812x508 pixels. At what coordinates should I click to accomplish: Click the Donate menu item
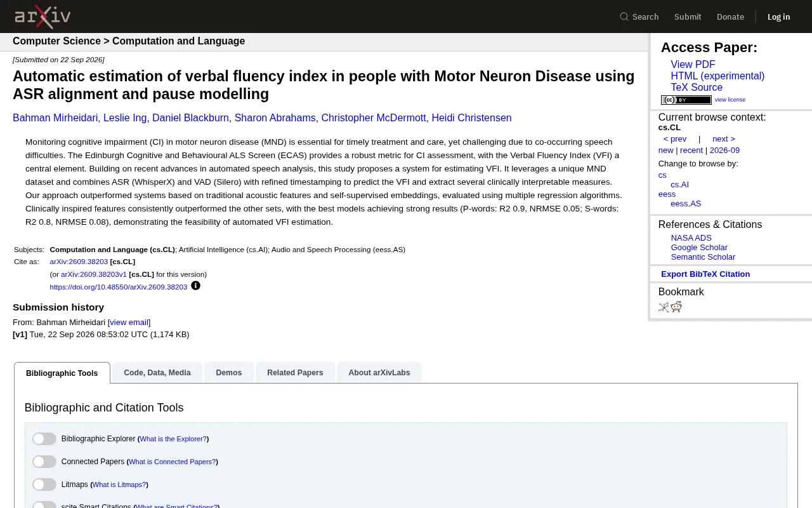tap(730, 17)
